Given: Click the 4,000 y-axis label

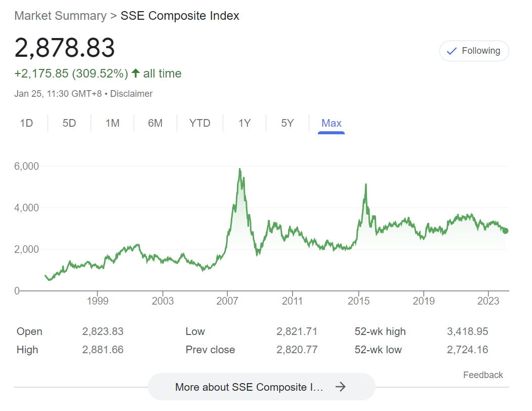Looking at the screenshot, I should 26,208.
